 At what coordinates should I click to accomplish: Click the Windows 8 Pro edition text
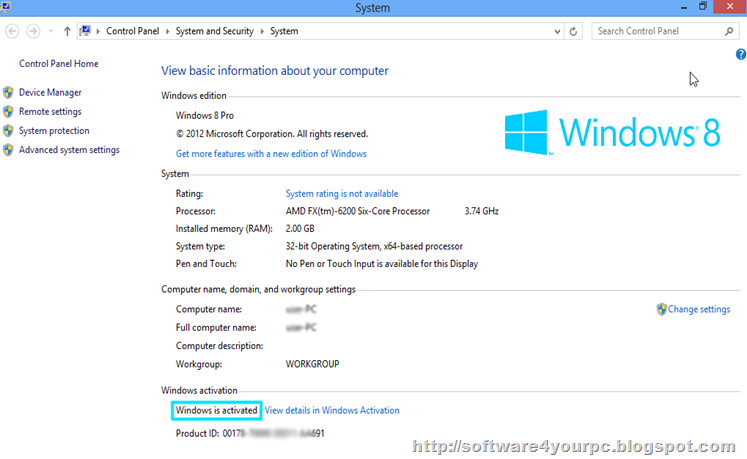pyautogui.click(x=205, y=116)
